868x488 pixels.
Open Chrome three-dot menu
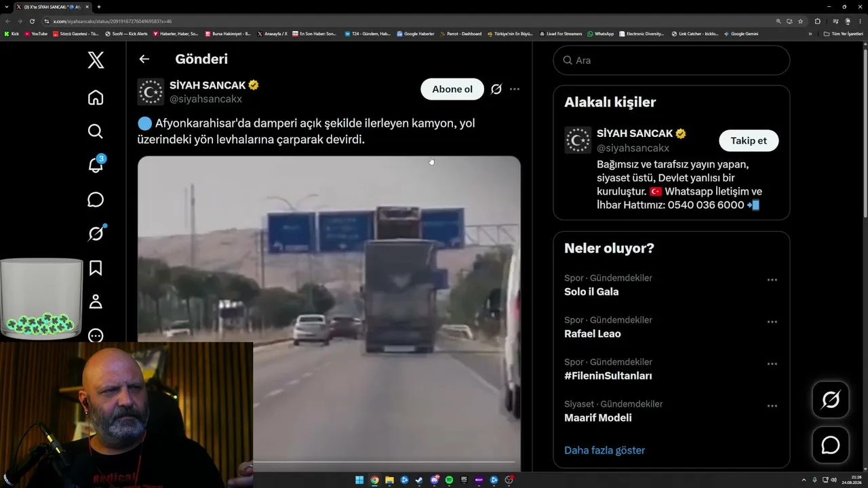click(x=861, y=21)
